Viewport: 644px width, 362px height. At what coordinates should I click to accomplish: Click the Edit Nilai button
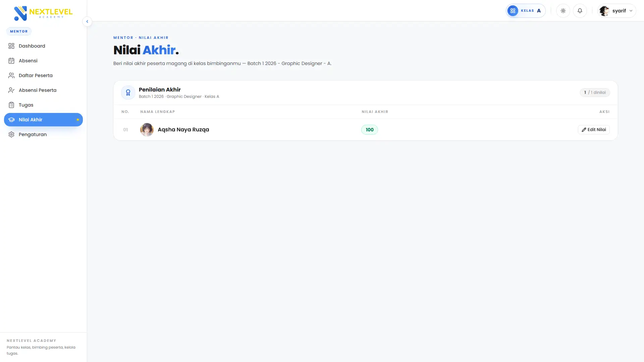coord(594,130)
